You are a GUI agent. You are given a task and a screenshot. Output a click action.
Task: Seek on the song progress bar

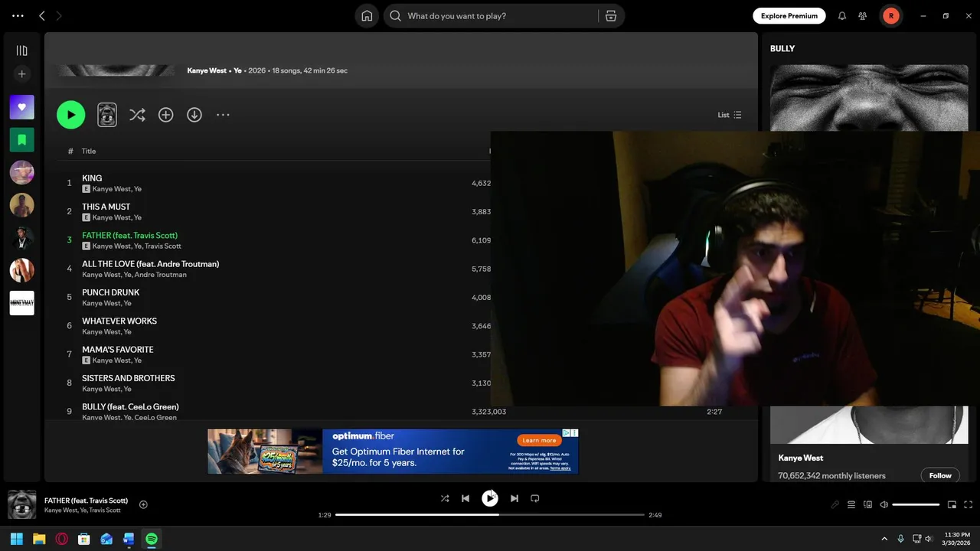coord(490,515)
